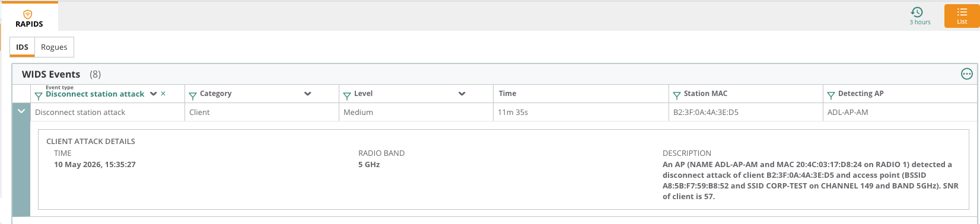The height and width of the screenshot is (224, 980).
Task: Click the Level filter funnel icon
Action: coord(347,96)
